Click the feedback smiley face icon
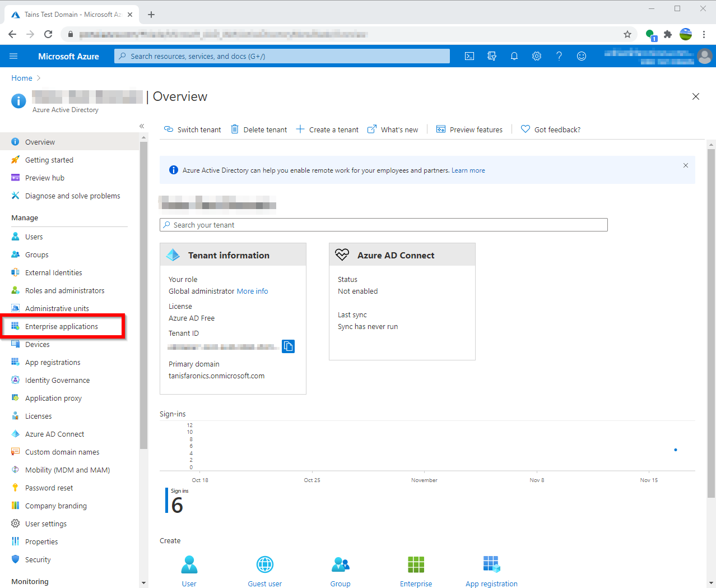716x588 pixels. click(582, 56)
